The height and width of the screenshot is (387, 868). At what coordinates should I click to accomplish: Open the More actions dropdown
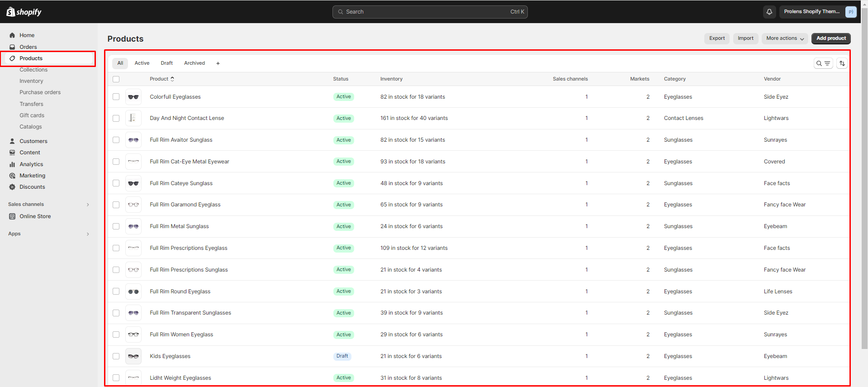[x=784, y=38]
